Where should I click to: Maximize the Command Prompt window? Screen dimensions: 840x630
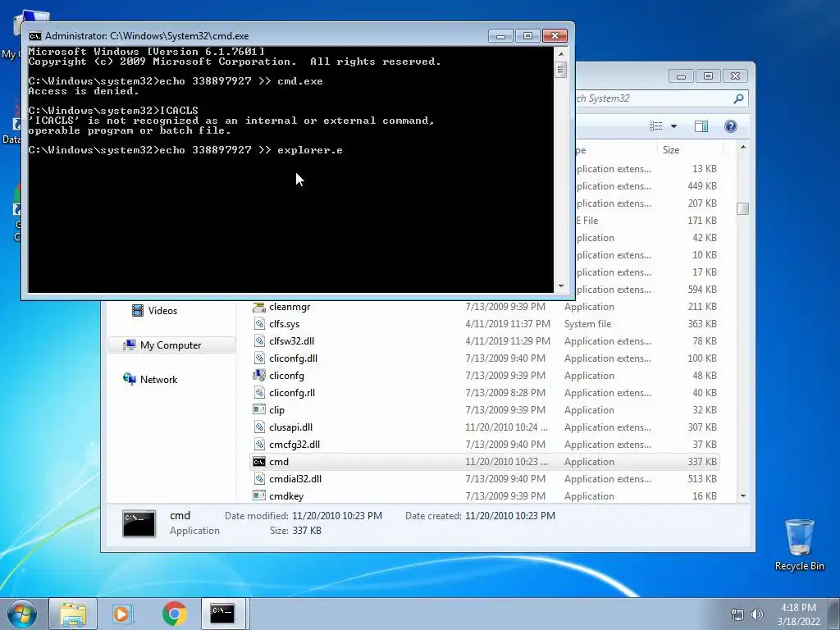pyautogui.click(x=527, y=36)
